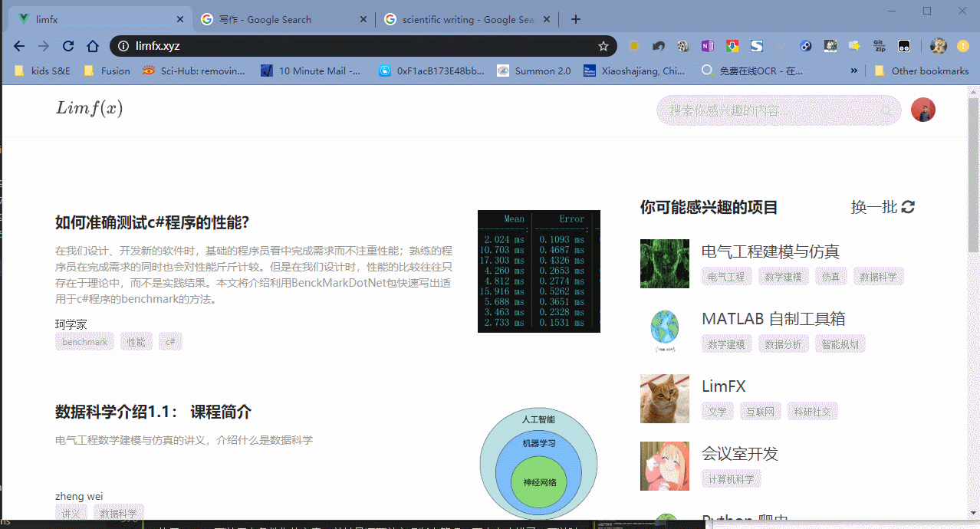Refresh suggestions with 换一批 icon
Viewport: 980px width, 529px height.
coord(908,207)
